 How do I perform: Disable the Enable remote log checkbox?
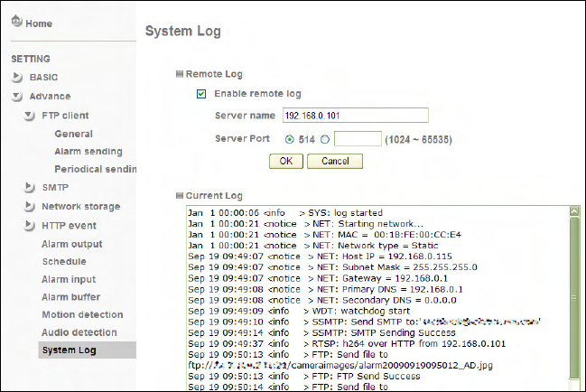(201, 94)
